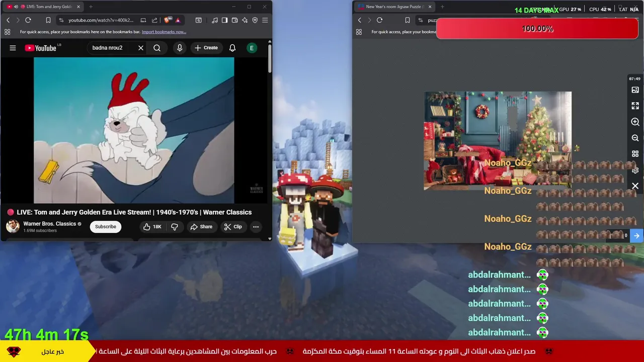Open YouTube notifications bell
644x362 pixels.
pyautogui.click(x=232, y=48)
